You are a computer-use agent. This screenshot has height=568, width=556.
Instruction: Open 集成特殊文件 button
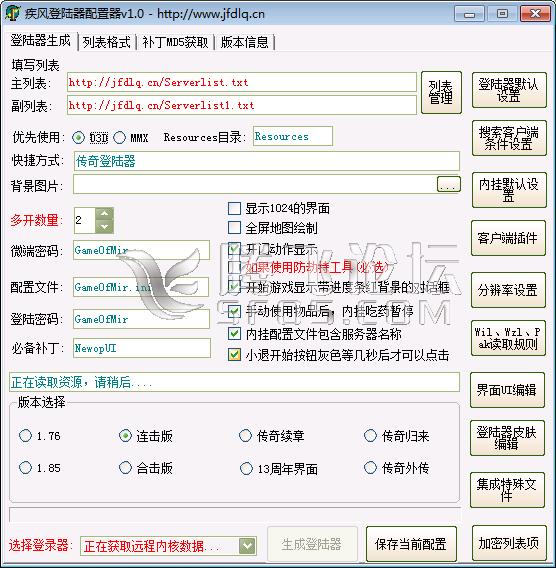click(x=507, y=490)
